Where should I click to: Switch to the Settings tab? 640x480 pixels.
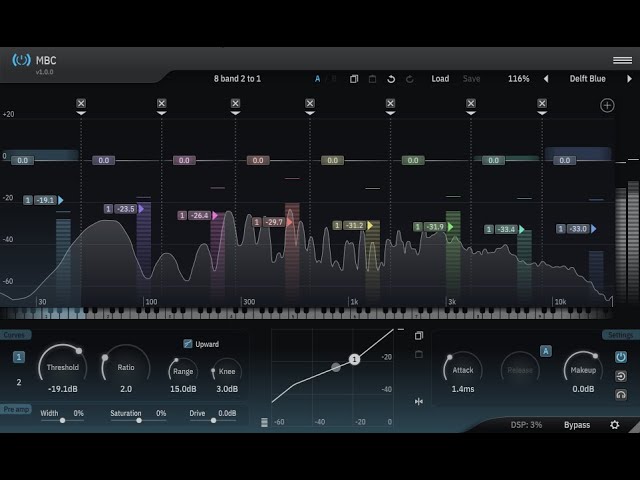[x=621, y=335]
